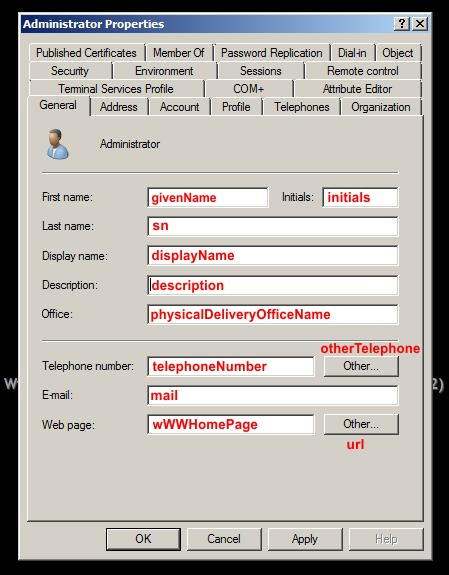This screenshot has height=575, width=449.
Task: Click the title bar help question mark
Action: point(402,24)
